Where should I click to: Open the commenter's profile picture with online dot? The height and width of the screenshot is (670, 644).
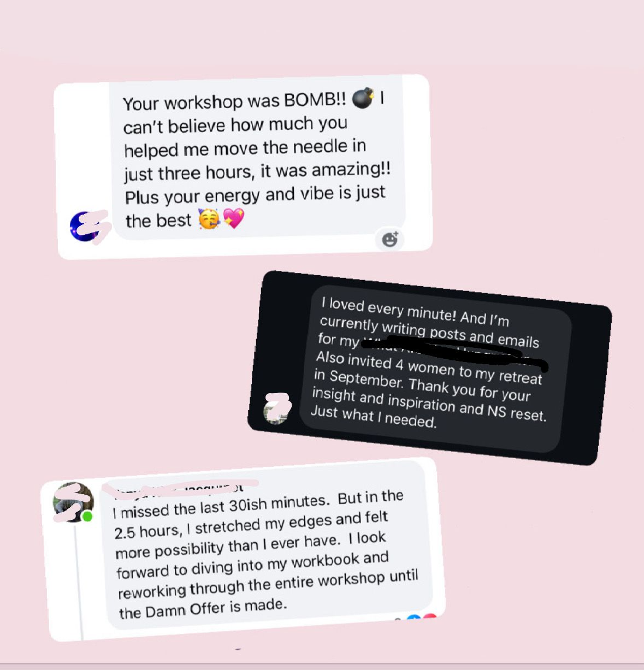tap(73, 502)
